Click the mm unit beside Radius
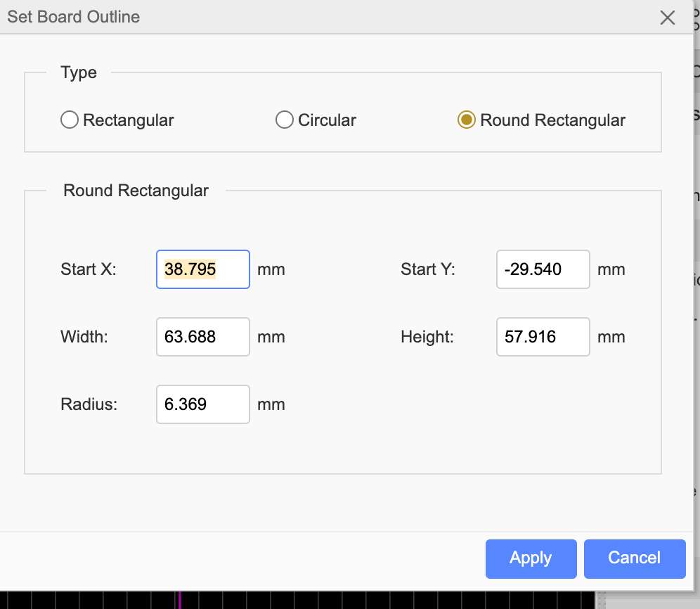The image size is (700, 609). pyautogui.click(x=271, y=404)
